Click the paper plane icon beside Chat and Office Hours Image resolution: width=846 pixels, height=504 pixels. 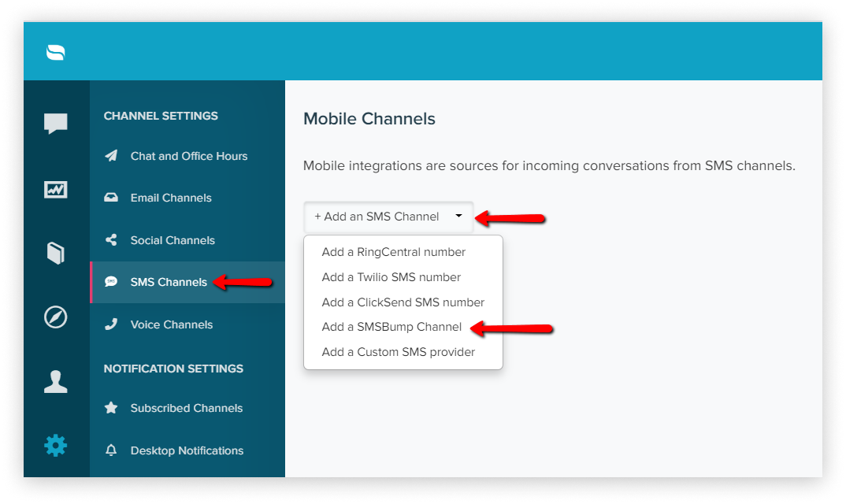click(111, 156)
